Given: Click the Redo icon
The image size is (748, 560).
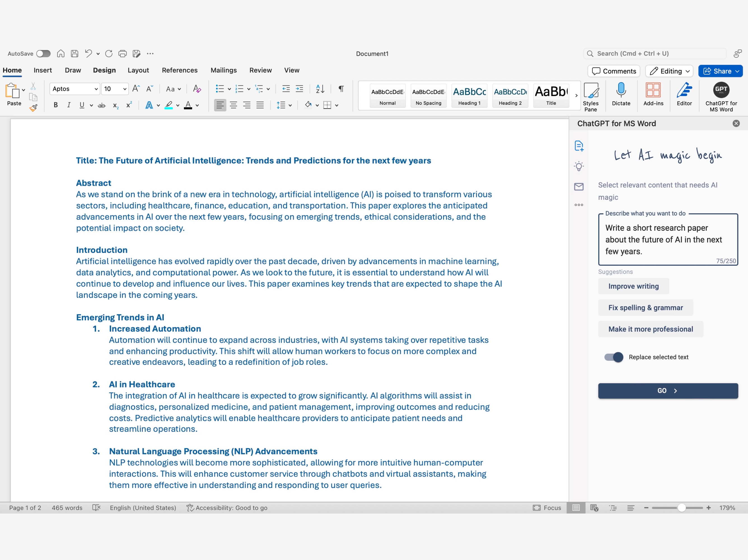Looking at the screenshot, I should [x=109, y=53].
